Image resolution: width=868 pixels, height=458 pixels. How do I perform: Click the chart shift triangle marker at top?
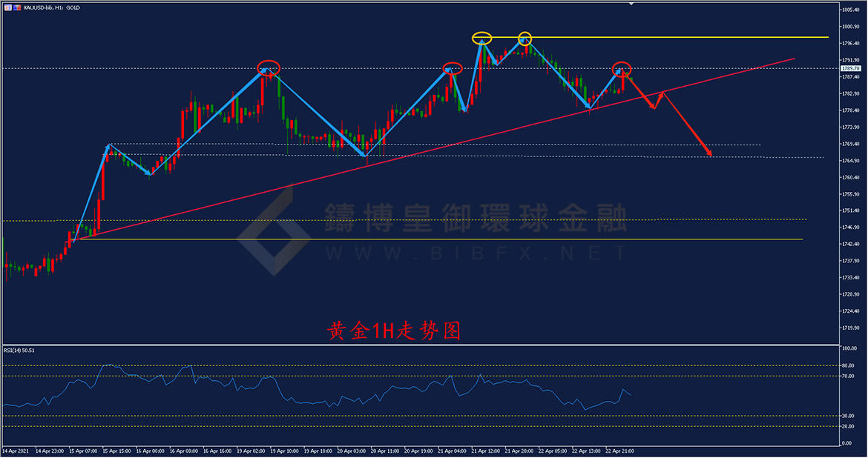[x=631, y=4]
